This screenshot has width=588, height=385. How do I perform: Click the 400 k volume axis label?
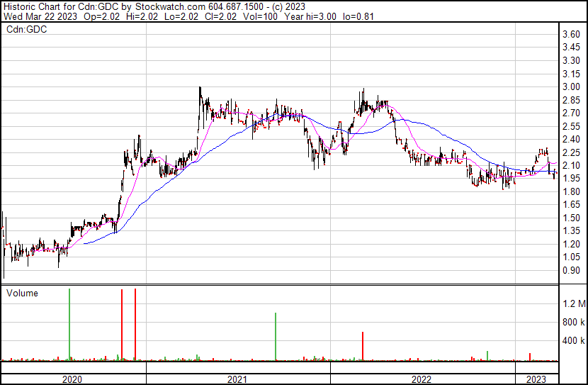(573, 341)
